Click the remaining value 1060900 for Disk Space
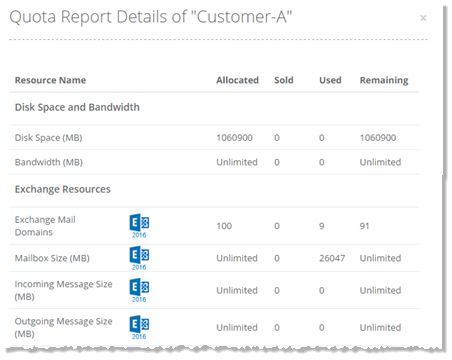 pos(378,138)
